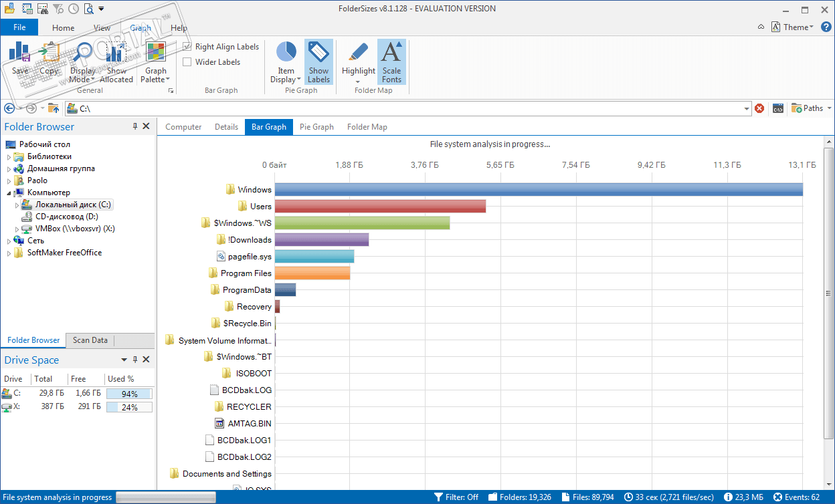The height and width of the screenshot is (504, 835).
Task: Go up one folder level
Action: 54,108
